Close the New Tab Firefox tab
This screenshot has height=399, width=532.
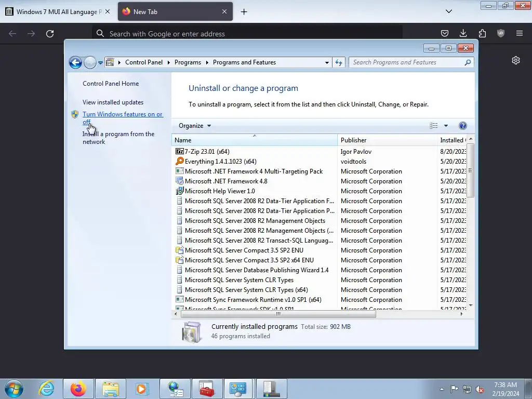[x=224, y=11]
